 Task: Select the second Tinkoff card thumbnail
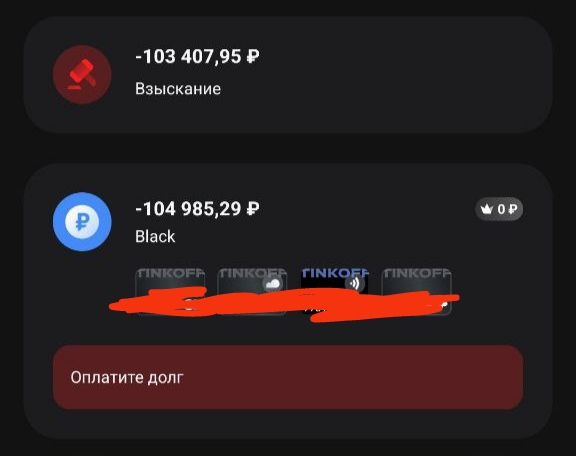tap(252, 291)
